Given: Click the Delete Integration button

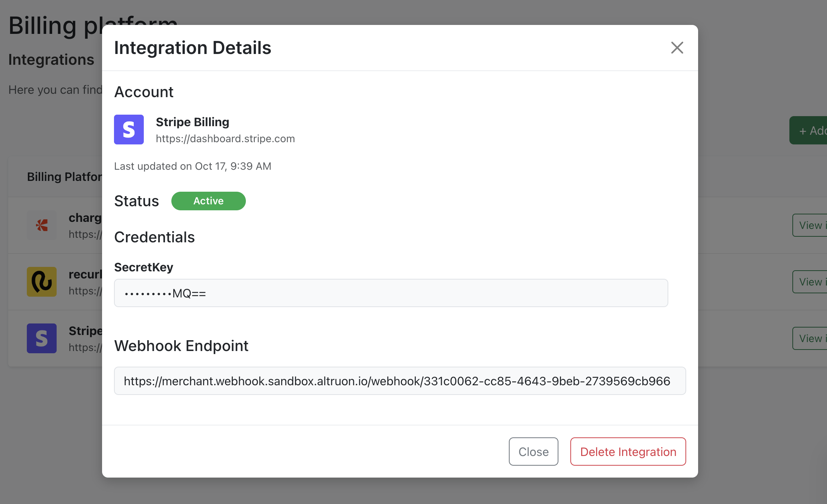Looking at the screenshot, I should 628,452.
